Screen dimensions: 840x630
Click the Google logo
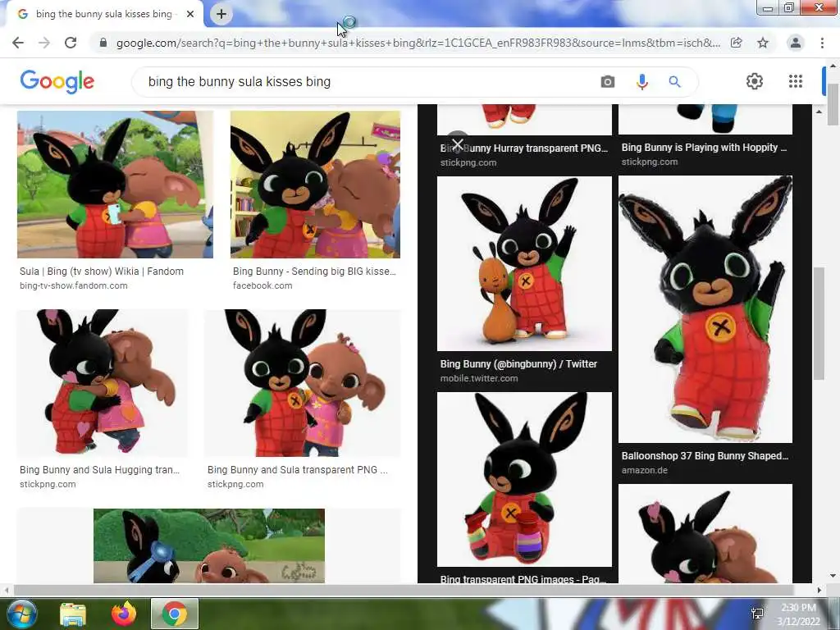tap(57, 81)
